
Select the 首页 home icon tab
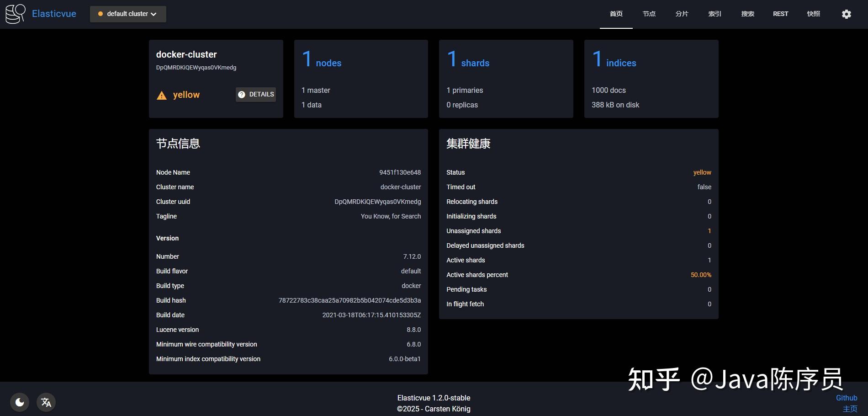click(x=616, y=14)
